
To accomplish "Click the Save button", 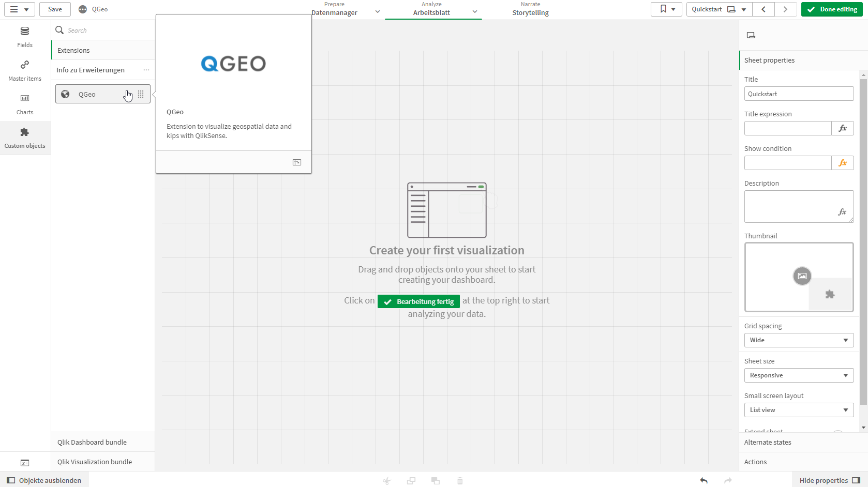I will tap(55, 9).
